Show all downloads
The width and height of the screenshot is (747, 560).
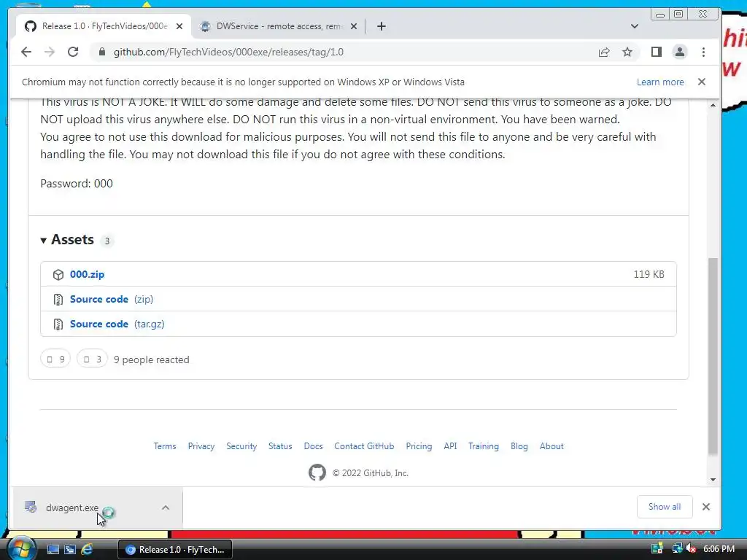tap(665, 507)
